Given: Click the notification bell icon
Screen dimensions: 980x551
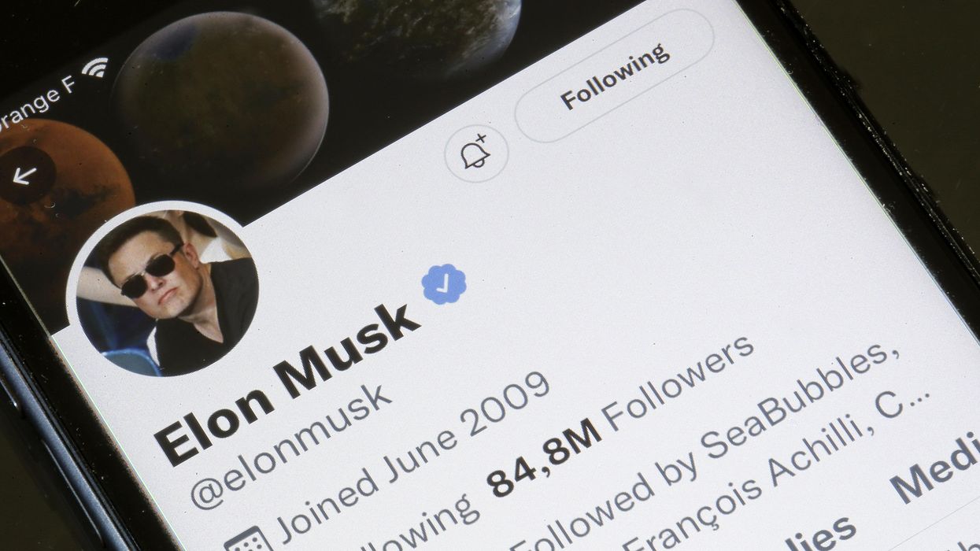Looking at the screenshot, I should (476, 153).
